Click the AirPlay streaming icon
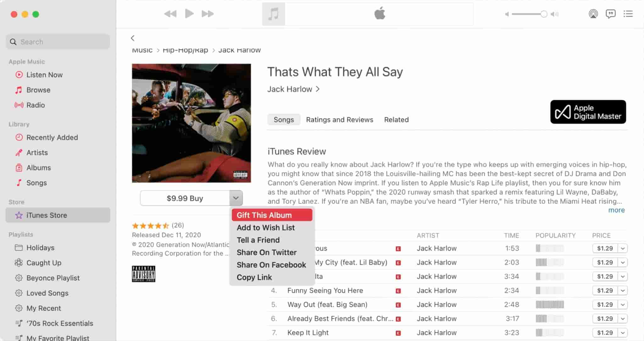 tap(592, 14)
